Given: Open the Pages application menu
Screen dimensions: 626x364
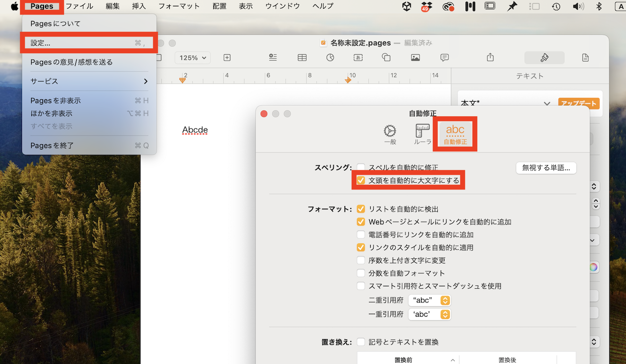Looking at the screenshot, I should click(42, 6).
